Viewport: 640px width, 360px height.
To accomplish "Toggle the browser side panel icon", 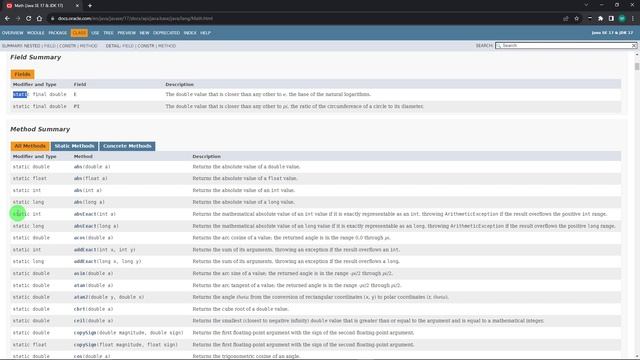I will (611, 18).
